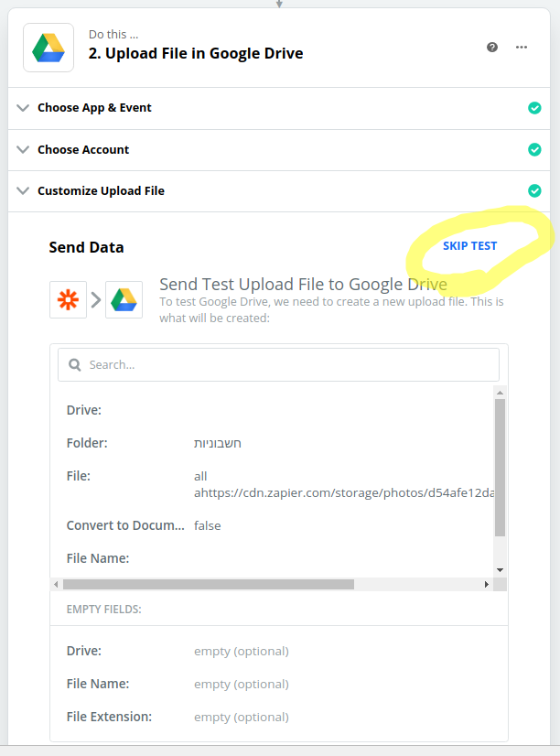Click the magnifier icon in search box
This screenshot has width=560, height=756.
tap(75, 365)
